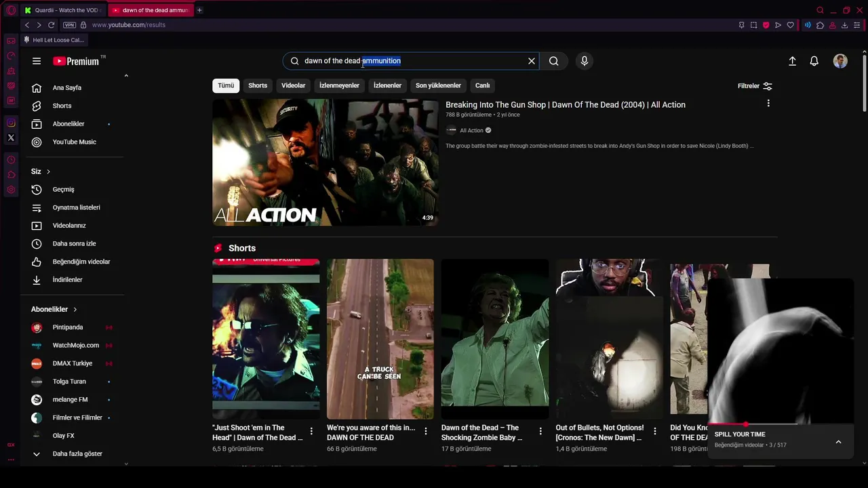Screen dimensions: 868x488
Task: Open options for Out of Bullets short
Action: click(655, 431)
